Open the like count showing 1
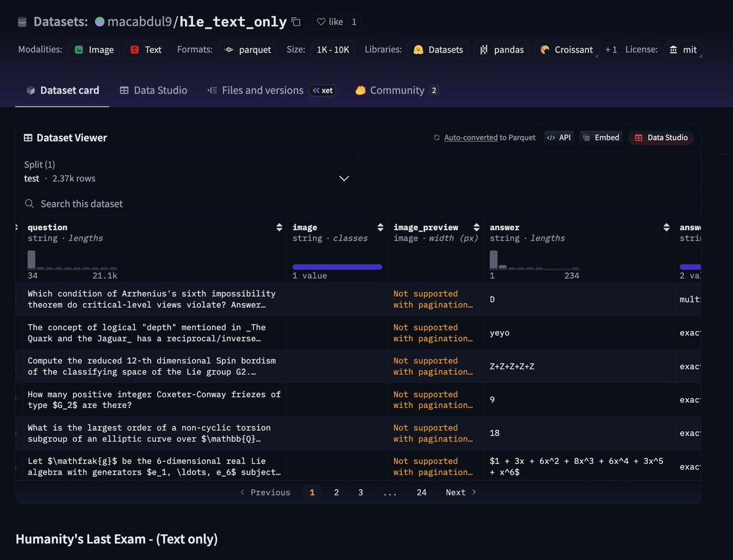Viewport: 733px width, 560px height. point(354,22)
